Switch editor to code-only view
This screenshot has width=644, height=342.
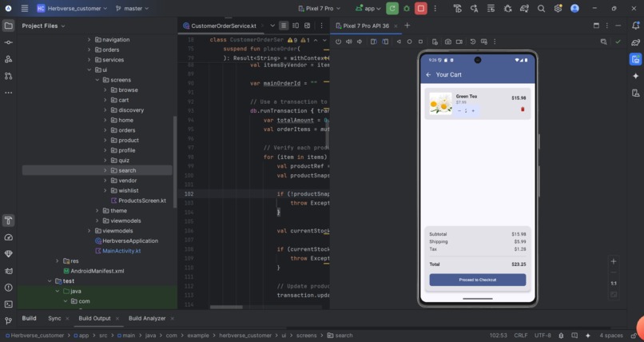284,26
